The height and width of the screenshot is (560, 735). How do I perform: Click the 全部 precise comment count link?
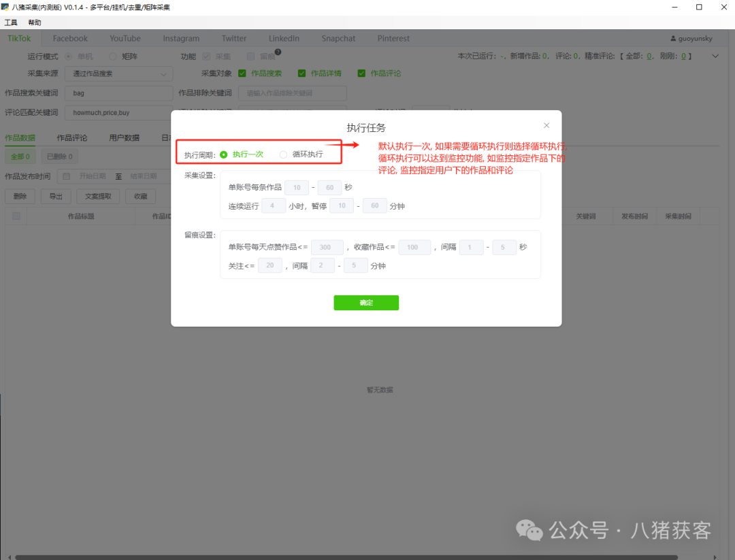point(649,56)
